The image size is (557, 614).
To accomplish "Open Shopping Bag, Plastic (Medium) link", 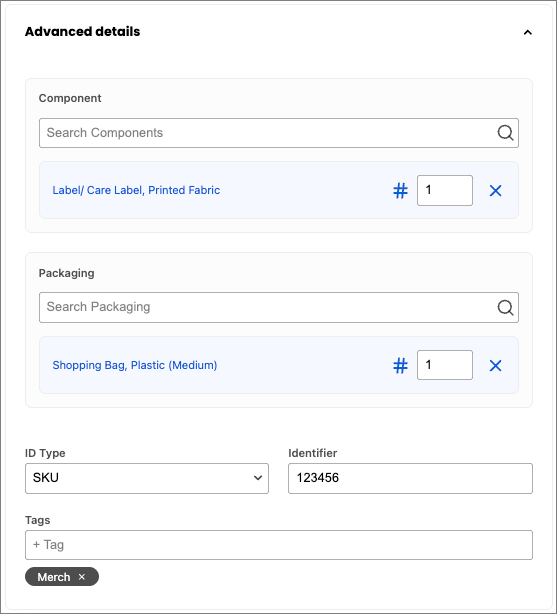I will click(135, 365).
